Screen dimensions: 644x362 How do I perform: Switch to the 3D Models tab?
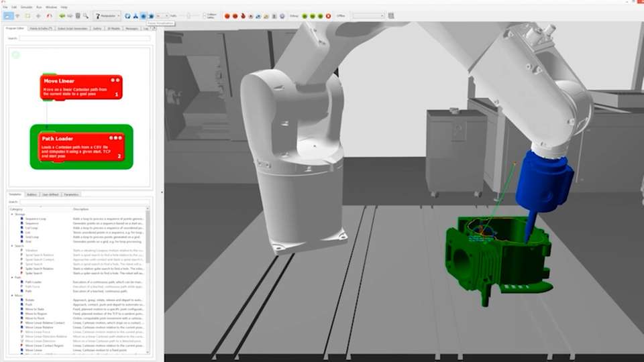click(114, 28)
